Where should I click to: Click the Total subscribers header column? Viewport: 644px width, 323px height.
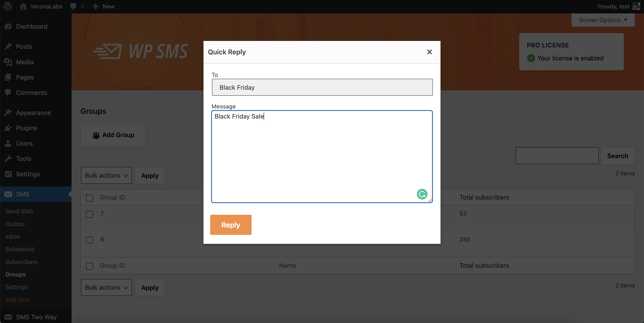pos(484,197)
